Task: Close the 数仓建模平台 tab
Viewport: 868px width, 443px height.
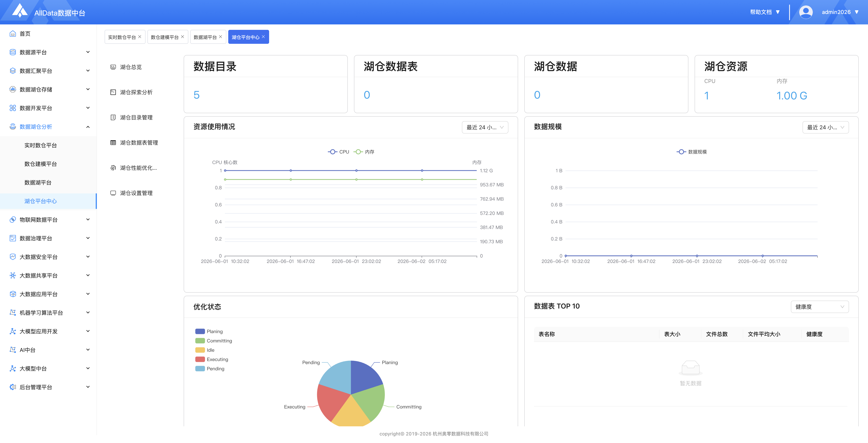Action: pos(182,37)
